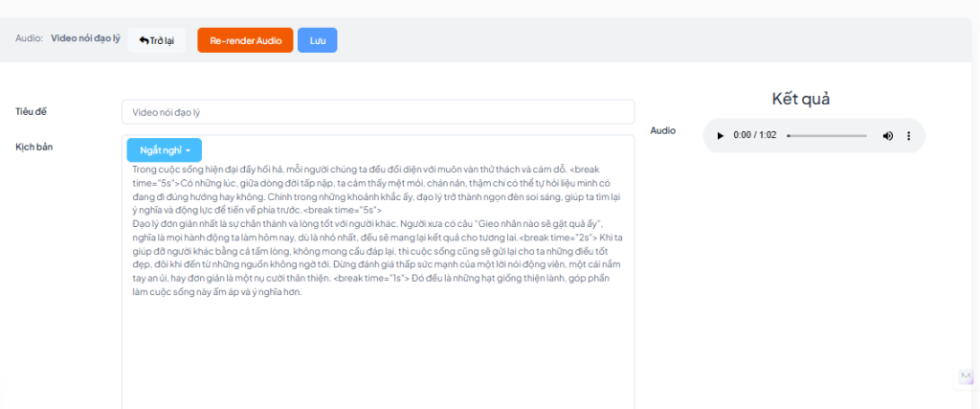Play the result audio
Screen dimensions: 980x409
click(x=721, y=136)
